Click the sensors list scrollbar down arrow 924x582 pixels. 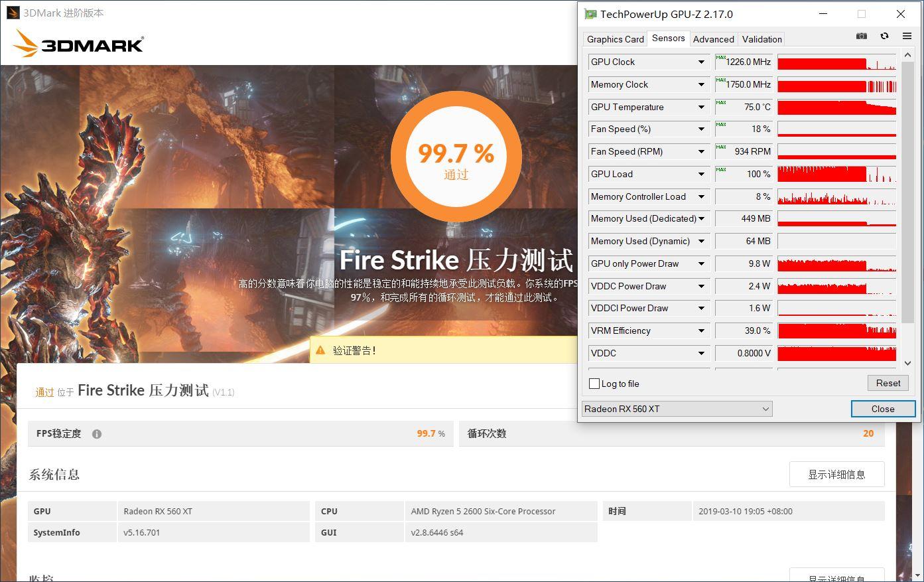pyautogui.click(x=907, y=363)
